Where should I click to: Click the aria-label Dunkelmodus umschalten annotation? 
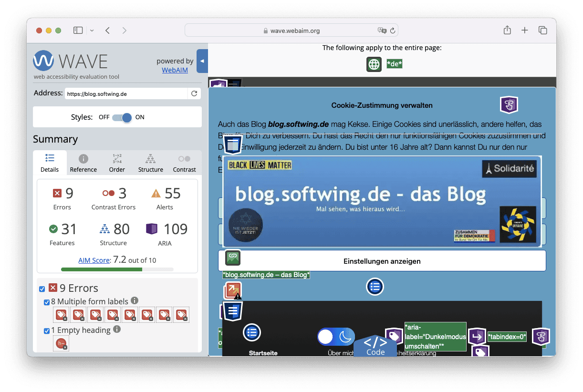click(x=435, y=337)
